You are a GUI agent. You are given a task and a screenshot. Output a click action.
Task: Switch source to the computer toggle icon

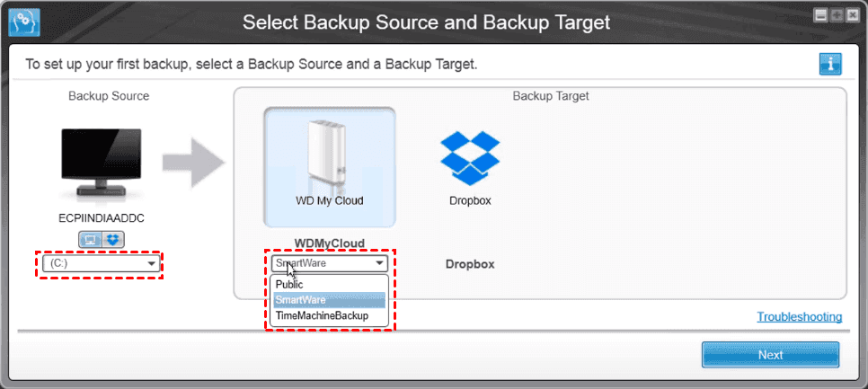[91, 239]
